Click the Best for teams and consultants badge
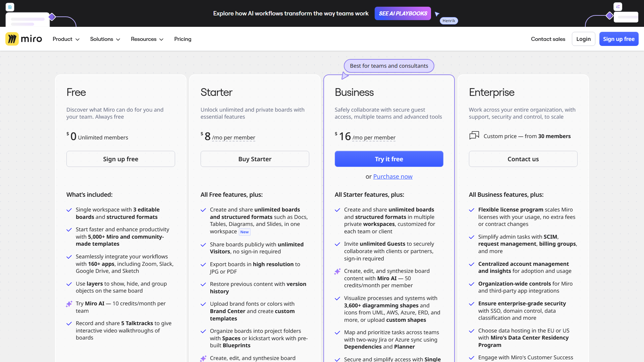Screen dimensions: 644x362 389,66
